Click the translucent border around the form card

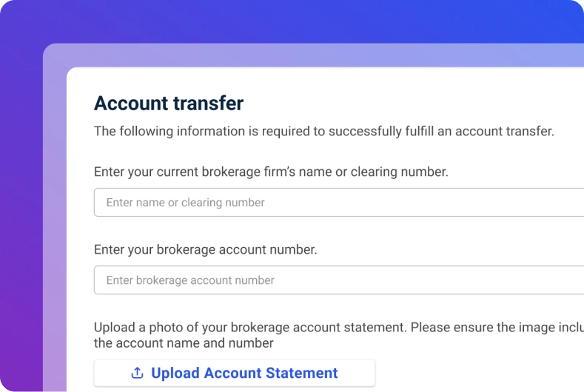pos(55,222)
